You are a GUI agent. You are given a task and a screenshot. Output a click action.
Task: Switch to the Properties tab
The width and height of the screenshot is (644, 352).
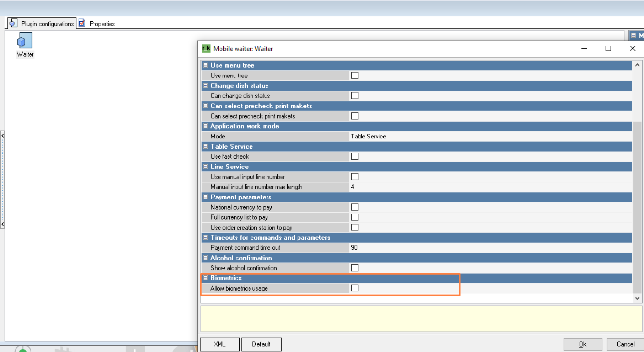[x=102, y=24]
